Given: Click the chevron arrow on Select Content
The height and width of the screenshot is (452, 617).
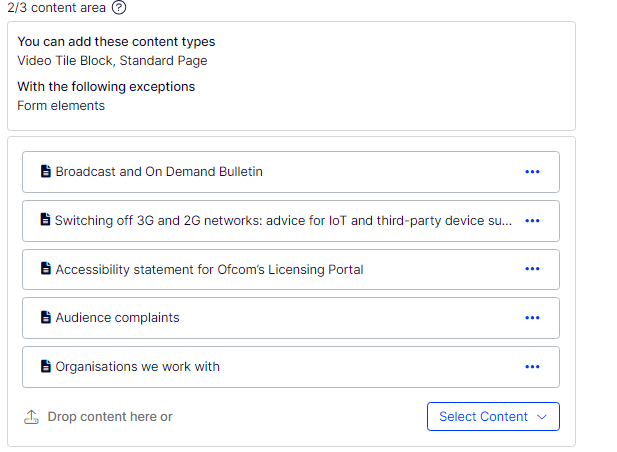Looking at the screenshot, I should click(x=542, y=417).
